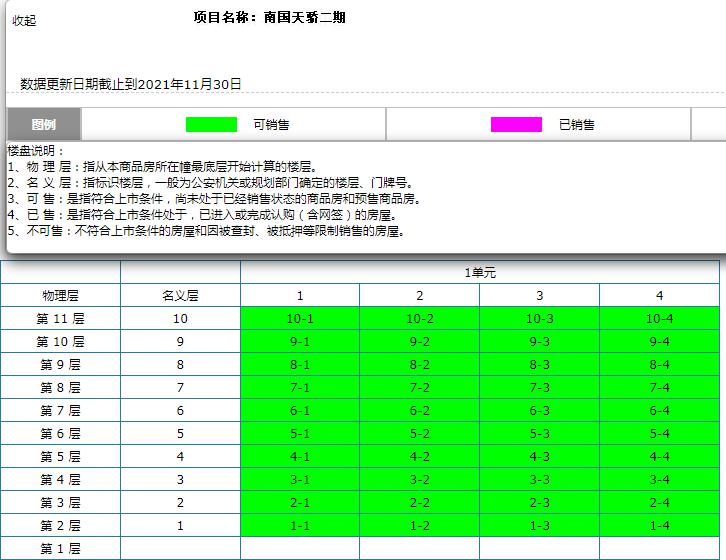The width and height of the screenshot is (726, 560).
Task: Pick room 4-3
Action: 539,456
